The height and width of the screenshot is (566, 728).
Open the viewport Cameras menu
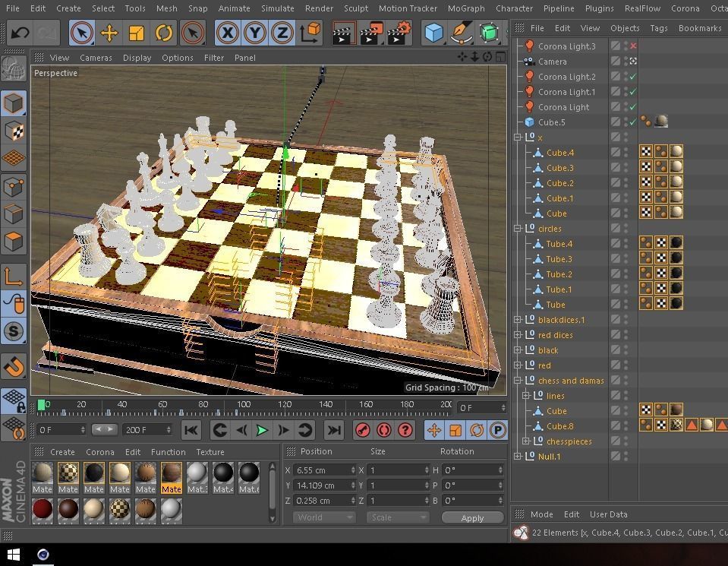(96, 58)
